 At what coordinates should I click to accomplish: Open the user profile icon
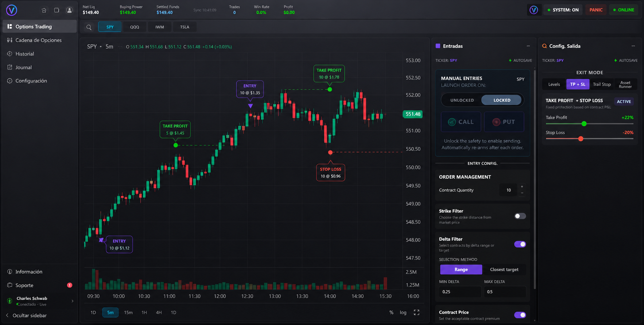click(x=69, y=10)
